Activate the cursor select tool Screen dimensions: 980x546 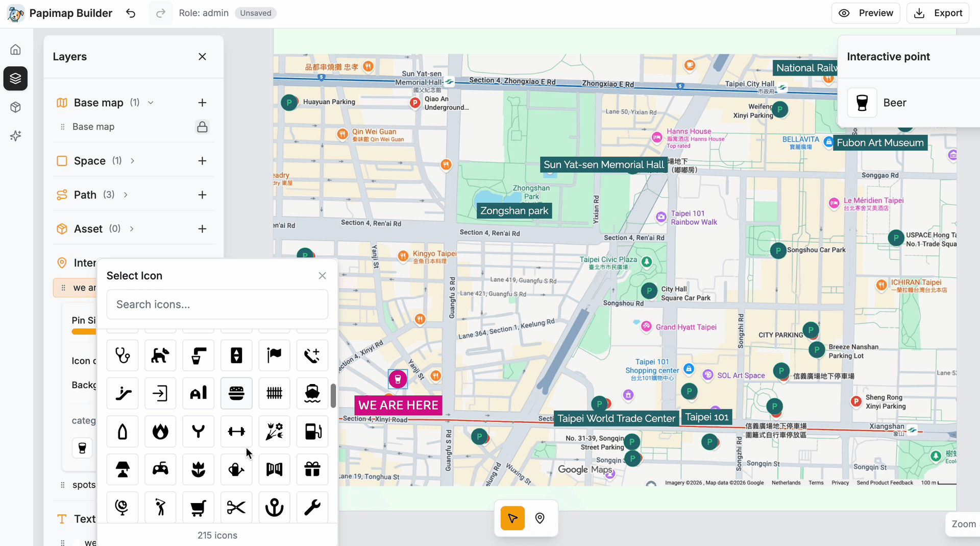pyautogui.click(x=512, y=518)
